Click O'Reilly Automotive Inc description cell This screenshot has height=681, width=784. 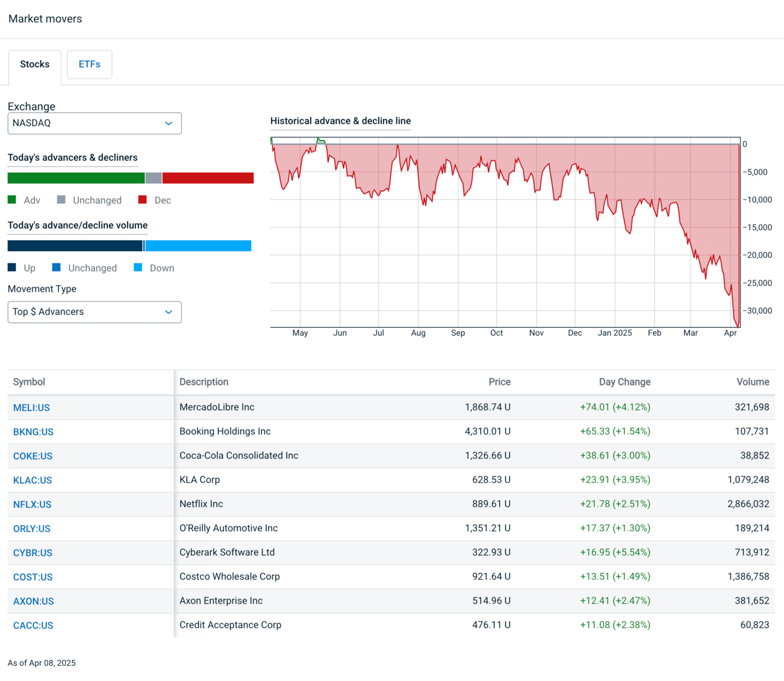(229, 528)
